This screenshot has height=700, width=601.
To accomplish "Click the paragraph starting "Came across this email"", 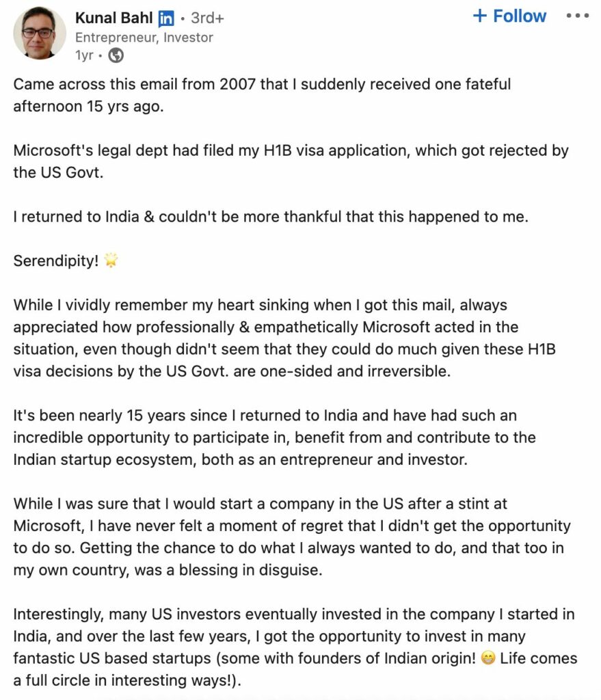I will 262,96.
